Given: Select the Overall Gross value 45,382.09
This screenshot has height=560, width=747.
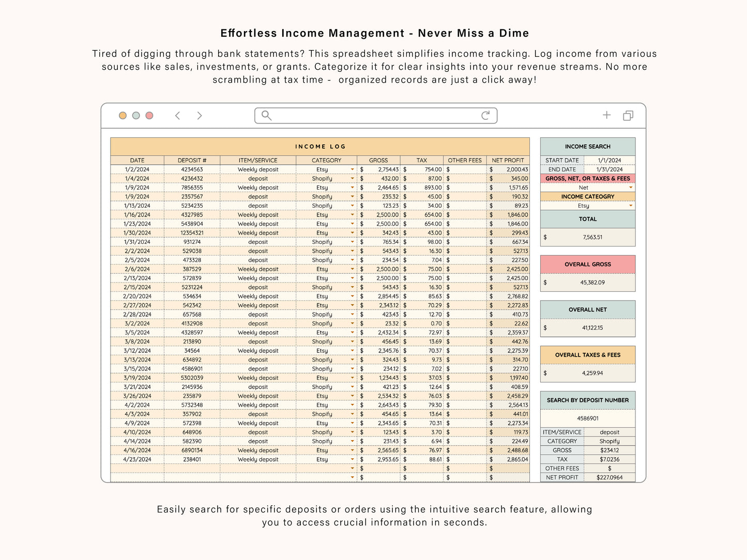Looking at the screenshot, I should click(592, 283).
